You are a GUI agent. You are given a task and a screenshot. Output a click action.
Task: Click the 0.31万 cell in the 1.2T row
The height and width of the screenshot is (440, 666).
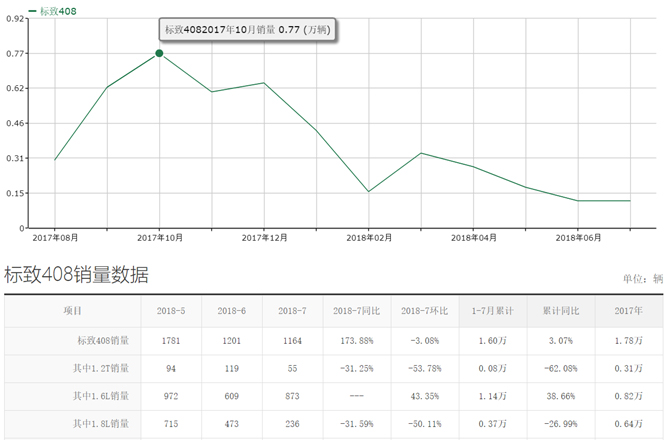(629, 369)
